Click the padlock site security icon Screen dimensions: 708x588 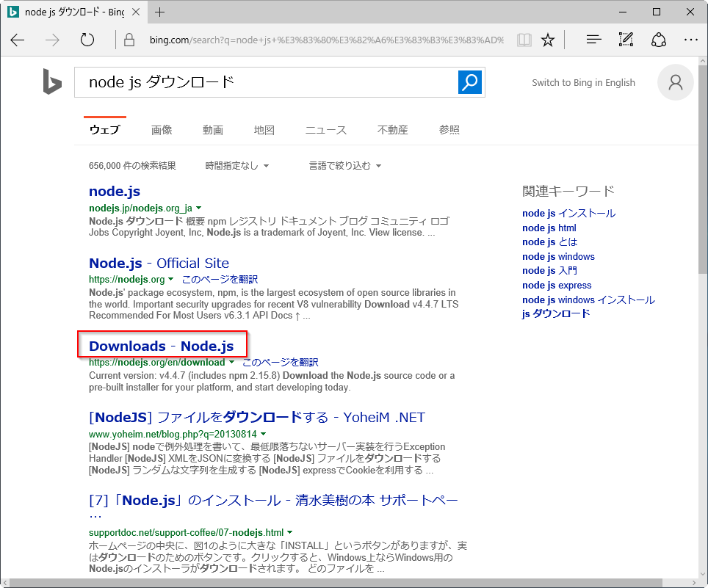129,40
